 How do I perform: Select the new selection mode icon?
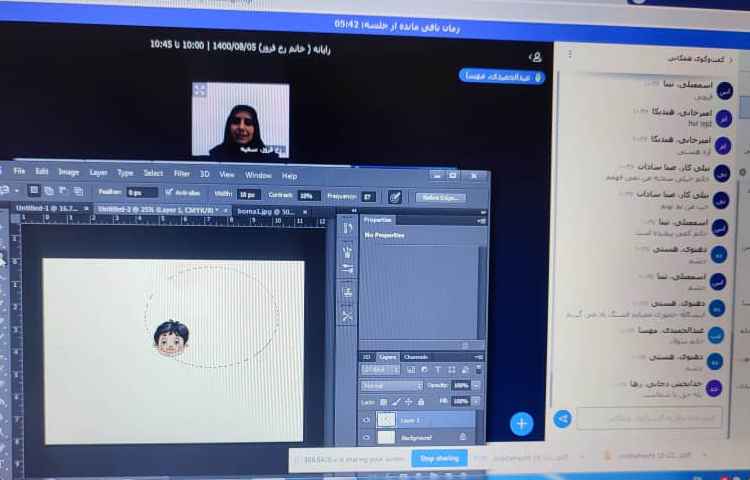click(33, 190)
